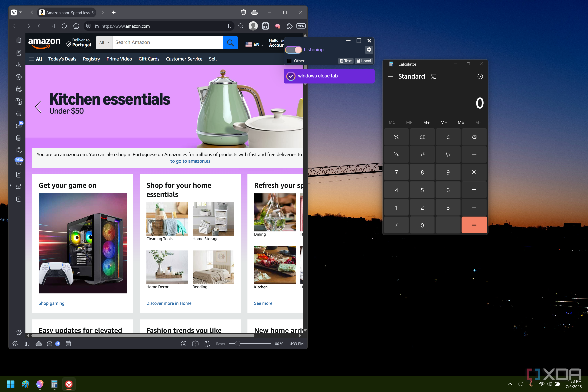Open voice tool settings gear

pyautogui.click(x=369, y=50)
